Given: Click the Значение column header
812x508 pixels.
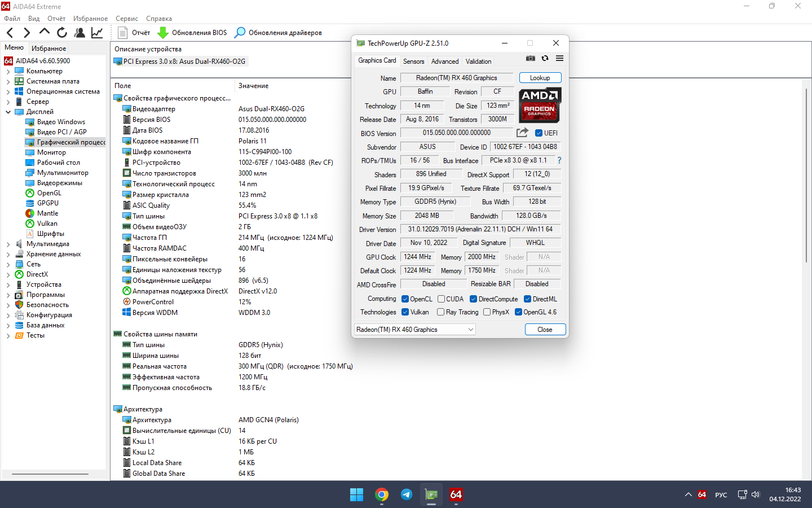Looking at the screenshot, I should [x=253, y=86].
